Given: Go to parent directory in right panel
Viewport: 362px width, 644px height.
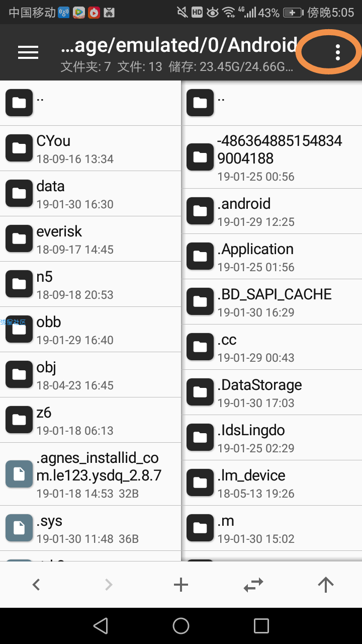Looking at the screenshot, I should click(272, 103).
